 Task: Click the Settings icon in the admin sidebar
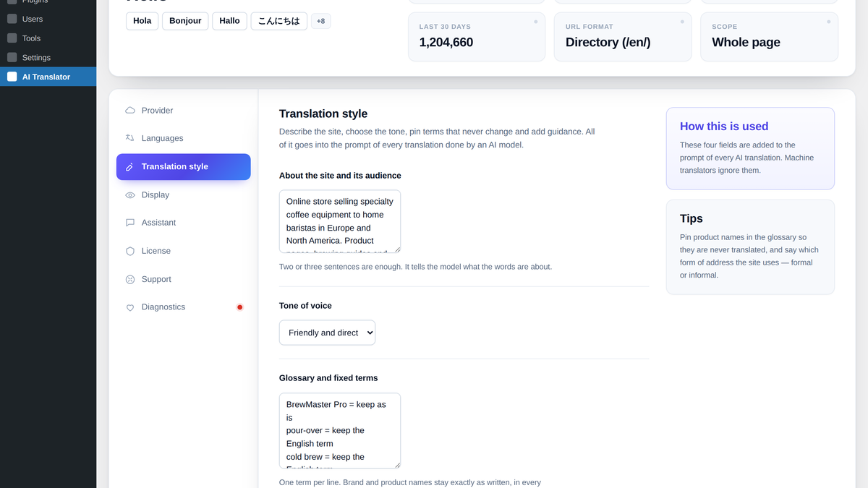click(12, 57)
